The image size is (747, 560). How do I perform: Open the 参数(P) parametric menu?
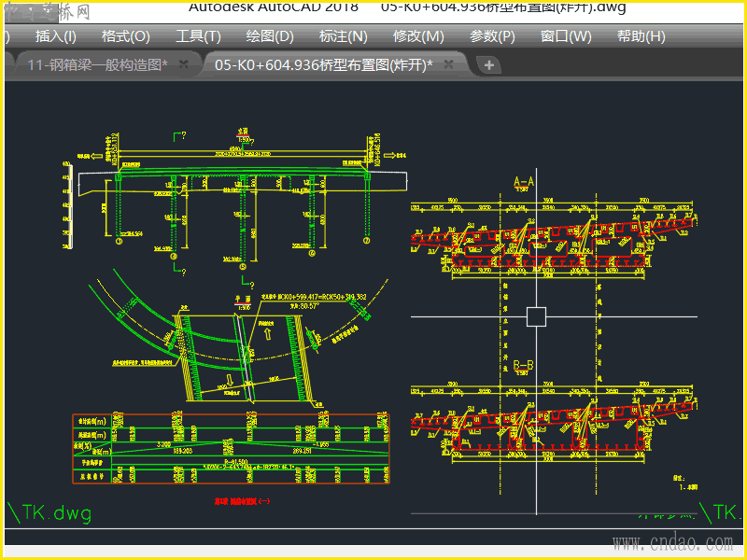(492, 36)
